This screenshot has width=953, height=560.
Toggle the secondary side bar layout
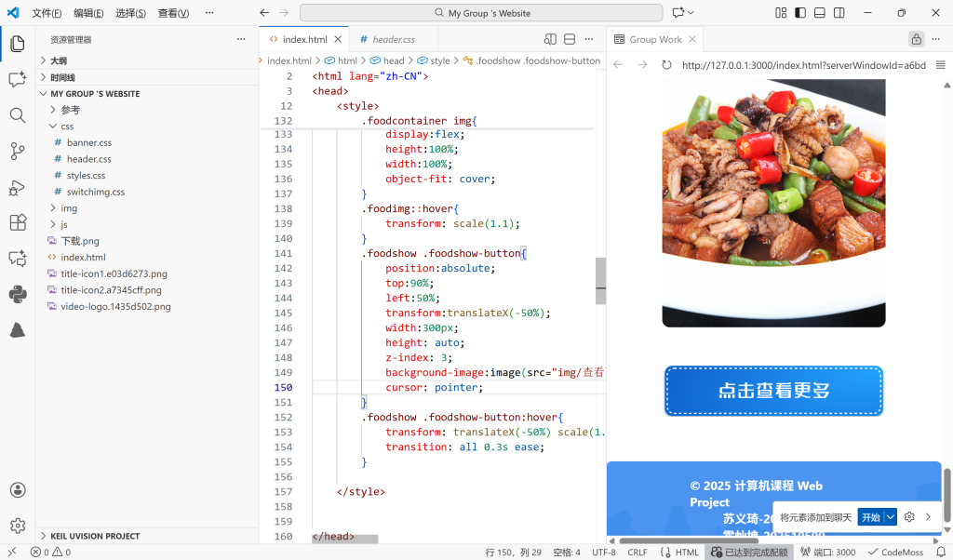(839, 13)
